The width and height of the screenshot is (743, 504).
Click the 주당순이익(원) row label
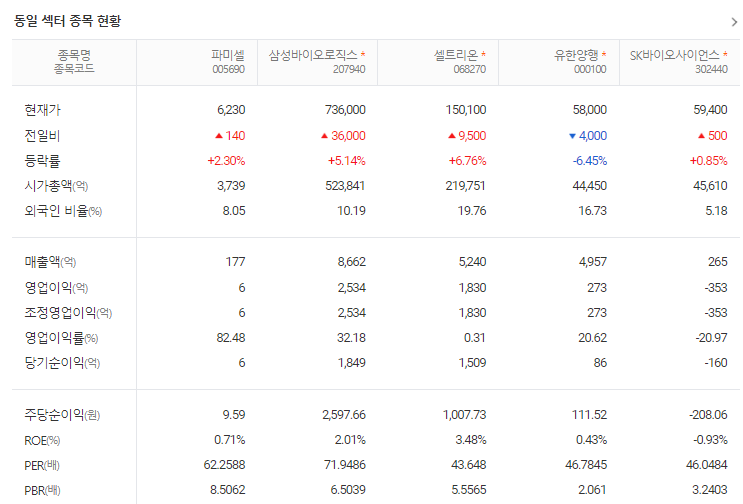coord(62,415)
